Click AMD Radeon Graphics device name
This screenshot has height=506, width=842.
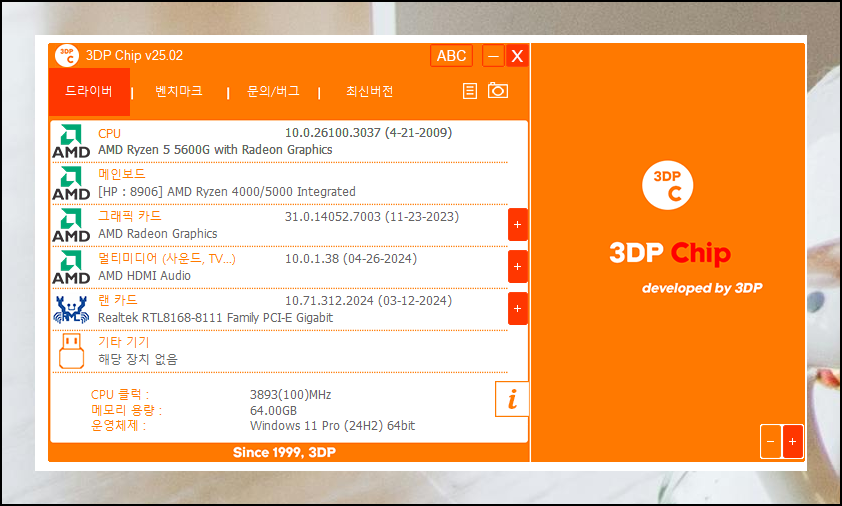coord(158,234)
